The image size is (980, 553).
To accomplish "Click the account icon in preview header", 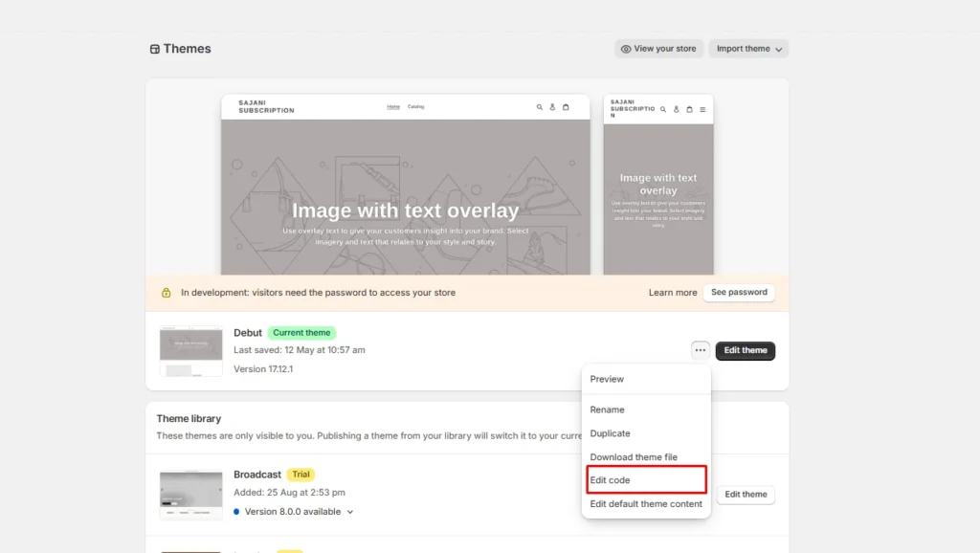I will pos(552,107).
